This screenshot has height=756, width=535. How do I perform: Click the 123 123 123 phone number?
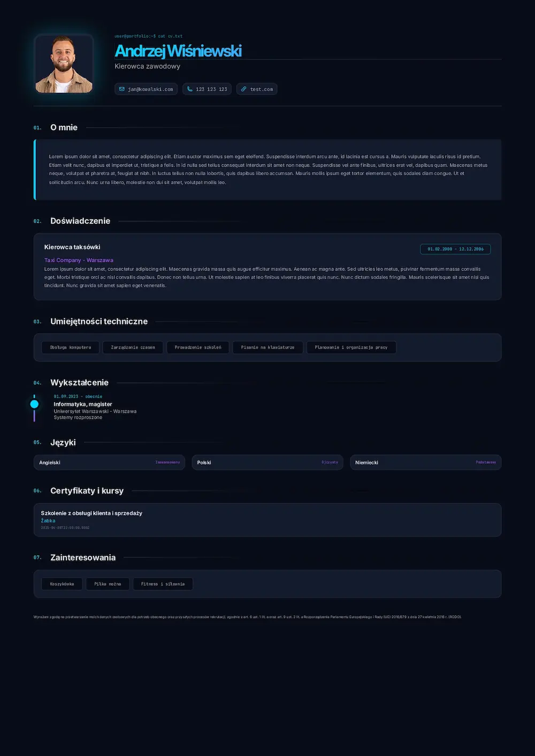tap(211, 89)
